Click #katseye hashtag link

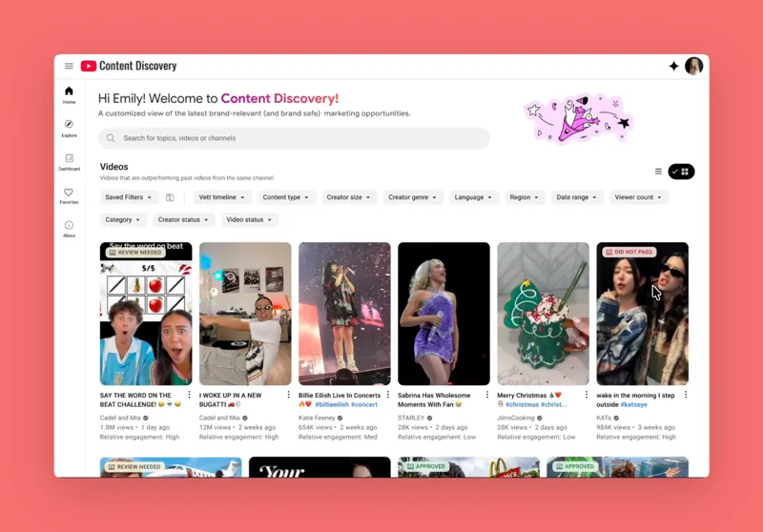(633, 404)
